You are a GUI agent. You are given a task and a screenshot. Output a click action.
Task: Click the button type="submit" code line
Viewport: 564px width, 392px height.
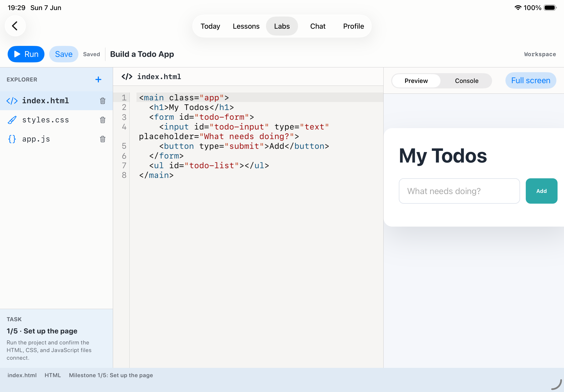244,146
